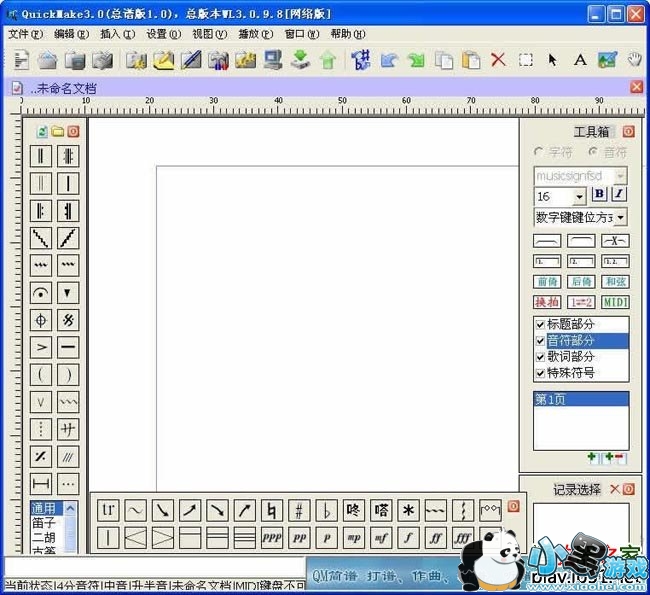Open the 编辑 menu
Viewport: 650px width, 595px height.
coord(71,34)
